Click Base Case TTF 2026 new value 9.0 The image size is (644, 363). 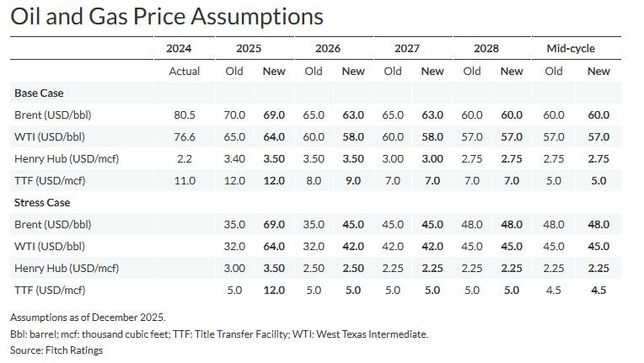pyautogui.click(x=353, y=180)
